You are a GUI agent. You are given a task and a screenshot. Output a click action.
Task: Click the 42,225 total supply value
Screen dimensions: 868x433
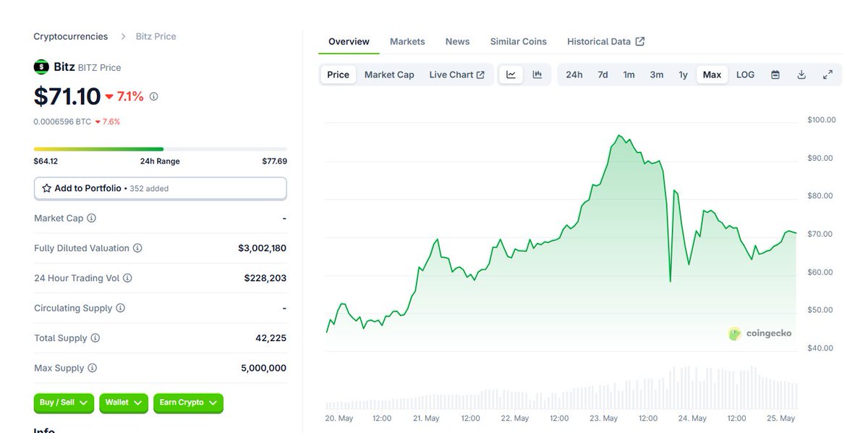pyautogui.click(x=271, y=338)
